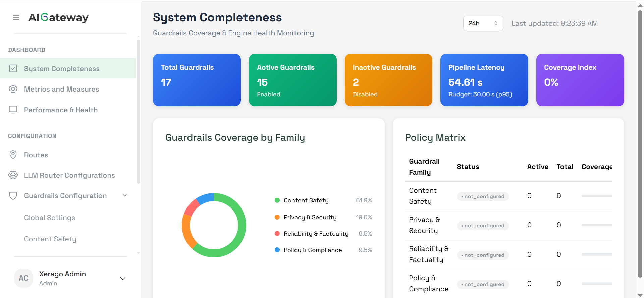Screen dimensions: 644x298
Task: Click the System Completeness checkbox icon
Action: click(13, 69)
